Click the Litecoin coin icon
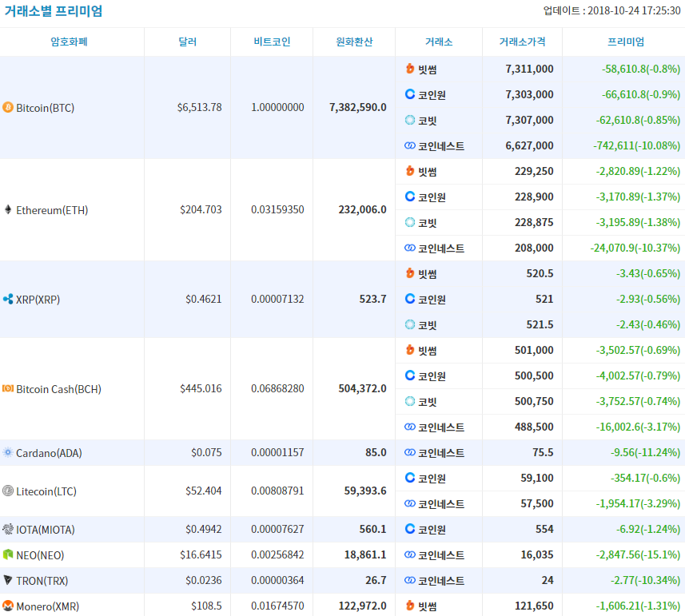 point(8,491)
